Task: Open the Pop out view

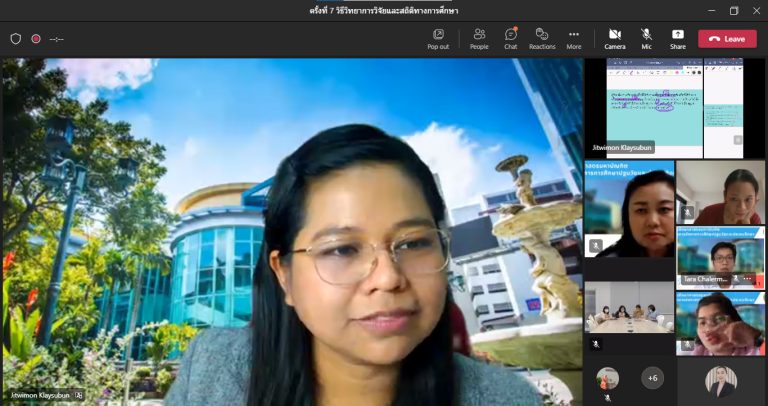Action: click(438, 38)
